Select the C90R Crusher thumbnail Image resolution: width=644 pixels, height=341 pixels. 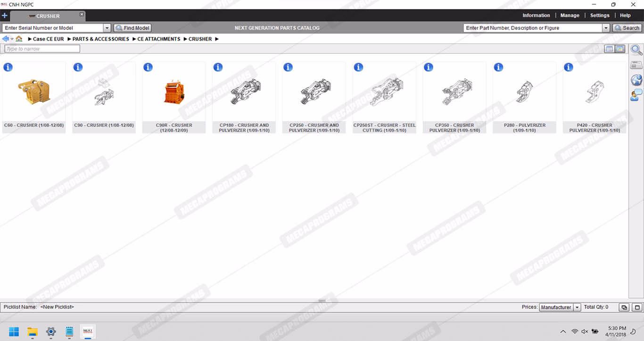point(174,92)
